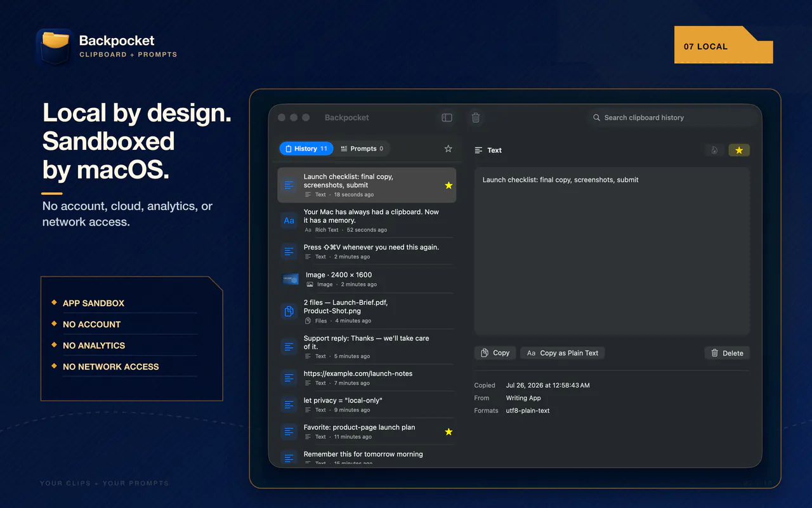The width and height of the screenshot is (812, 508).
Task: Select 'let privacy = "local-only"' clip
Action: tap(343, 401)
